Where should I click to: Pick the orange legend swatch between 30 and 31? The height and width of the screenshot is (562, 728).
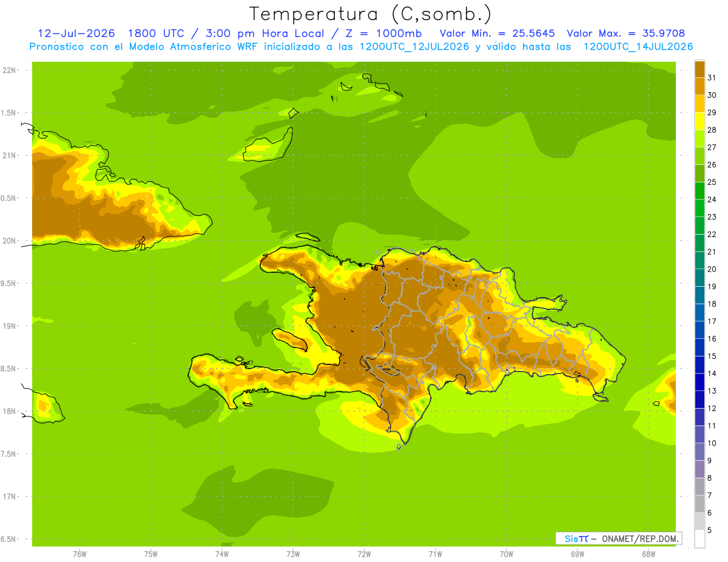tap(699, 87)
